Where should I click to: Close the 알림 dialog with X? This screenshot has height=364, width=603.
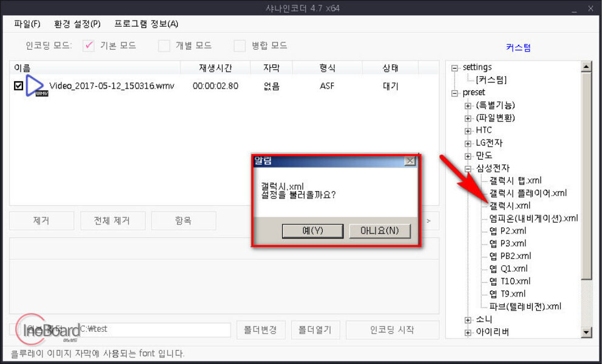(410, 161)
